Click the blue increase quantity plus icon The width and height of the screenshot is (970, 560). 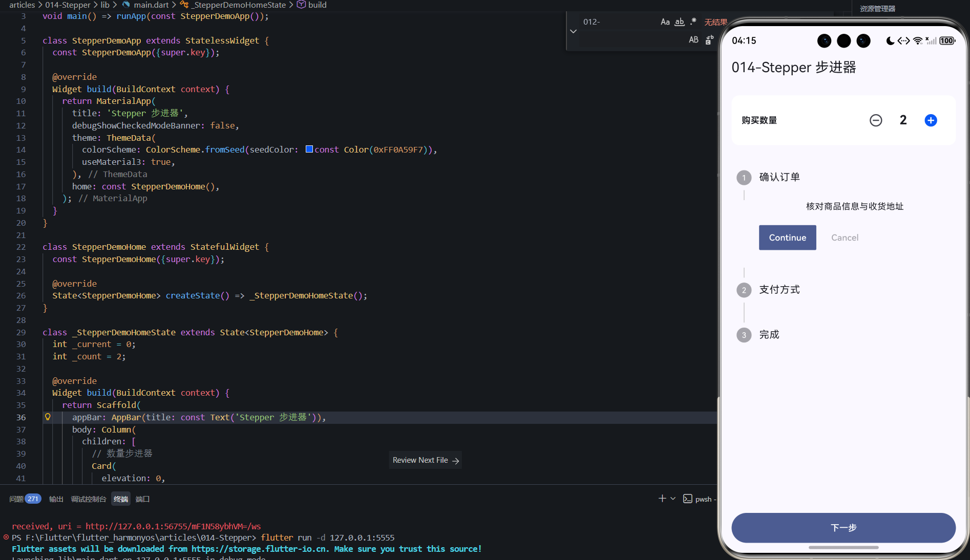click(931, 120)
